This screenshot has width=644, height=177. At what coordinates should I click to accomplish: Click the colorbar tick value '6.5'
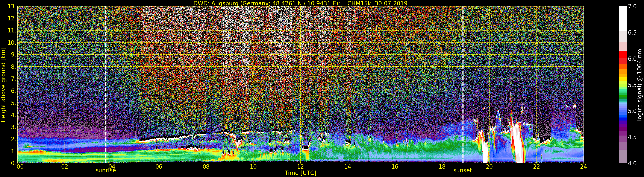click(632, 33)
